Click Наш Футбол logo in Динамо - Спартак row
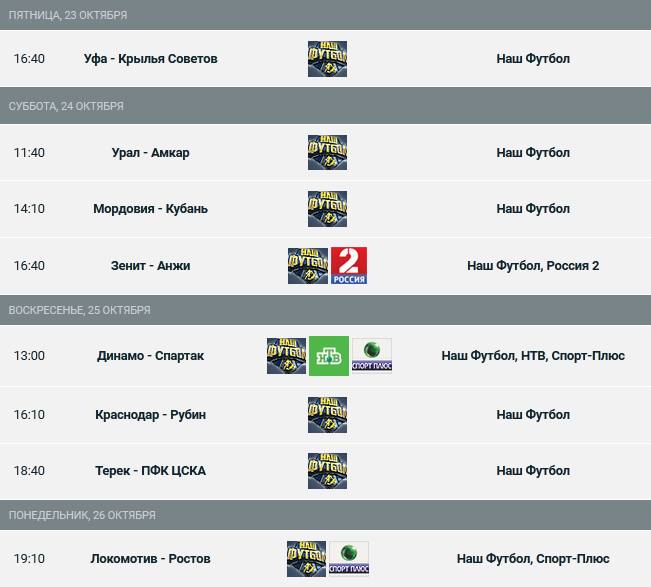651x587 pixels. [286, 356]
